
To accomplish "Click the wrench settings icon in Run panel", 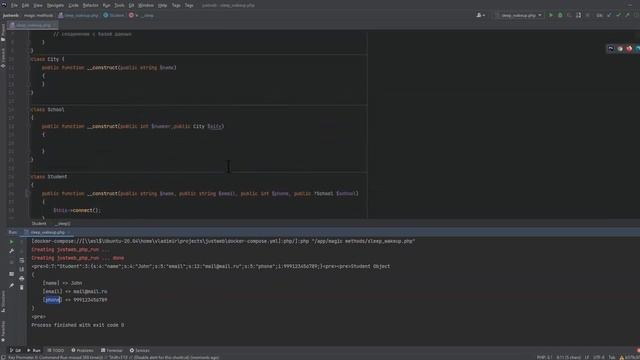I will click(x=11, y=251).
